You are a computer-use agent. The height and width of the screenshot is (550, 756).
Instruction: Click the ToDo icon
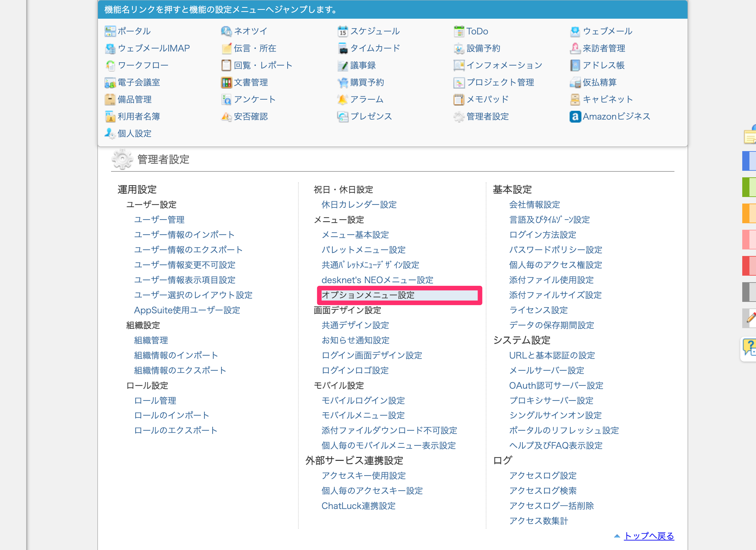point(459,31)
